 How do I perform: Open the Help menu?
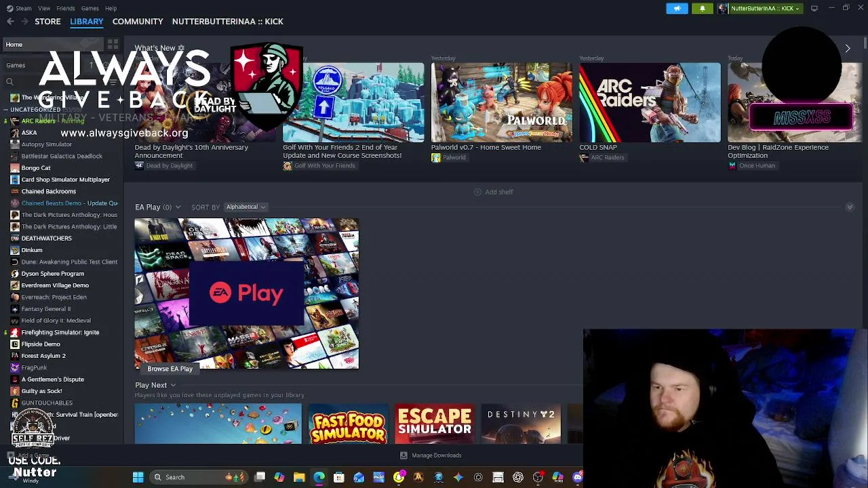(x=111, y=8)
